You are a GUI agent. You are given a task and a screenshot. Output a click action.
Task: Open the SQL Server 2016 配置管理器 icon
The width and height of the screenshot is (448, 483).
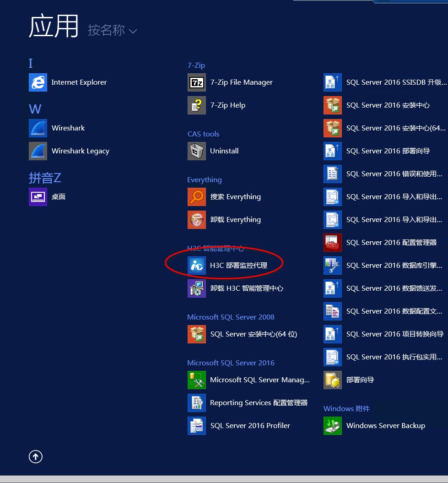[333, 243]
